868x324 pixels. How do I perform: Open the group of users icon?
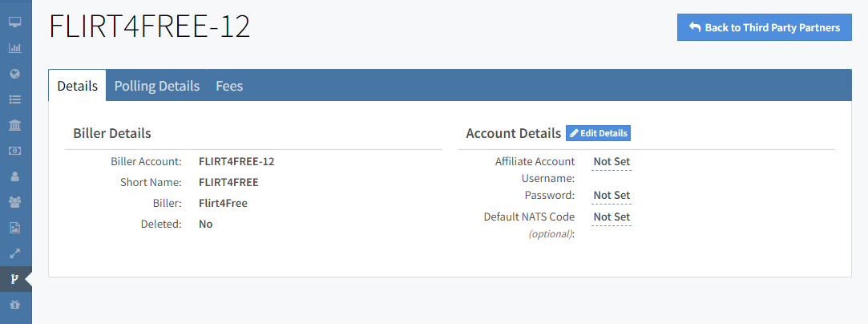[14, 202]
